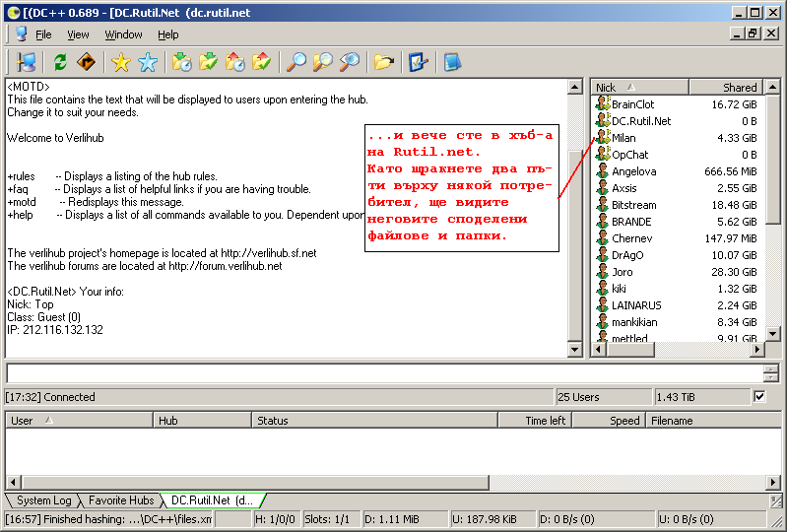Viewport: 787px width, 532px height.
Task: Sort transfers by Filename column header
Action: coord(714,421)
